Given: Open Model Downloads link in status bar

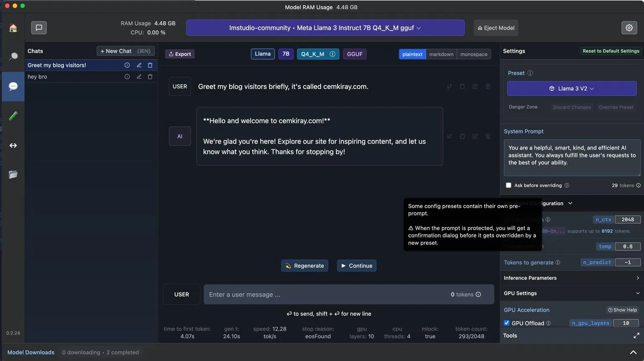Looking at the screenshot, I should click(x=31, y=353).
